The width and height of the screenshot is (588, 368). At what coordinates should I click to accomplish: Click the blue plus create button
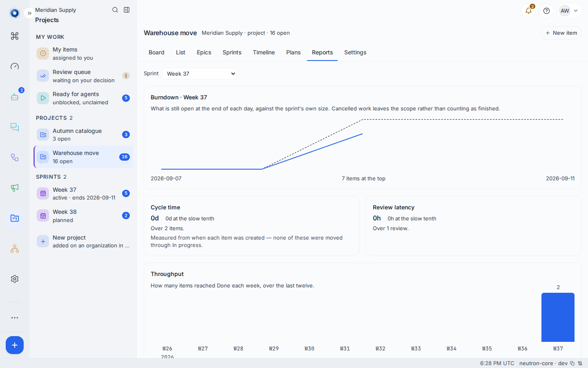pyautogui.click(x=15, y=345)
